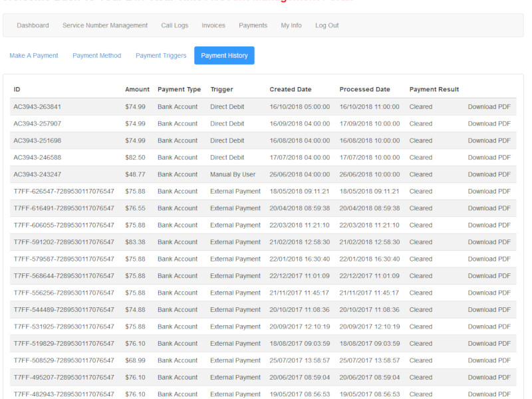Click the ID column header
Viewport: 532px width, 399px height.
(x=17, y=89)
